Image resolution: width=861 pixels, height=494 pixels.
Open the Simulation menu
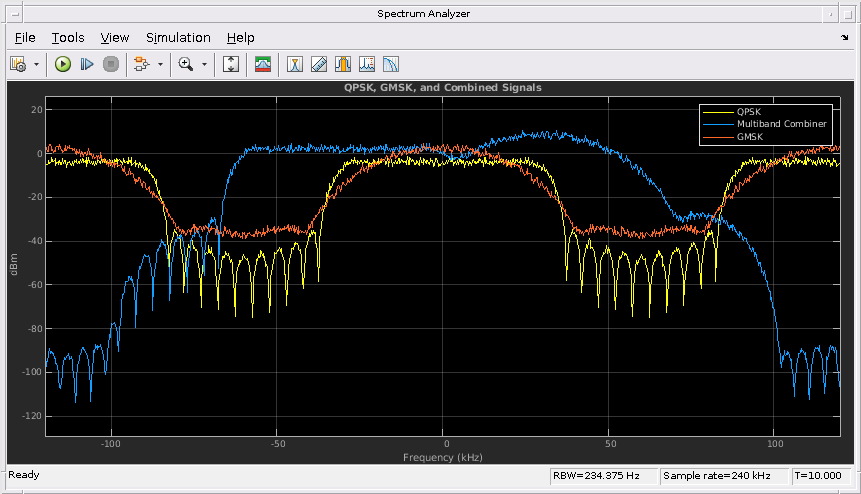(x=178, y=37)
